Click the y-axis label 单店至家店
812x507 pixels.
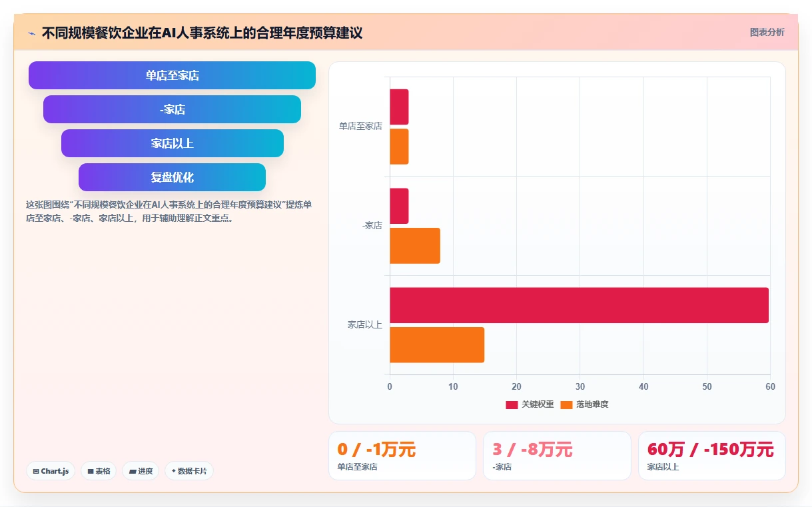(x=360, y=126)
